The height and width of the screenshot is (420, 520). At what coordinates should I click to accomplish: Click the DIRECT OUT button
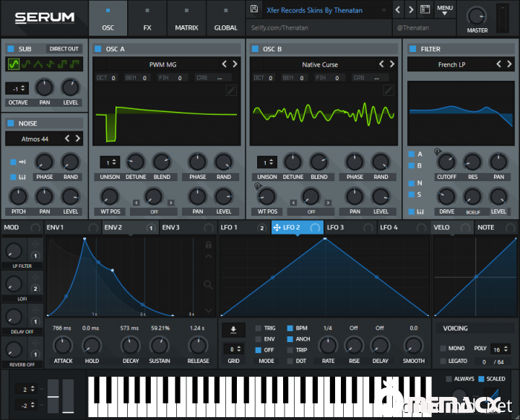(x=64, y=49)
